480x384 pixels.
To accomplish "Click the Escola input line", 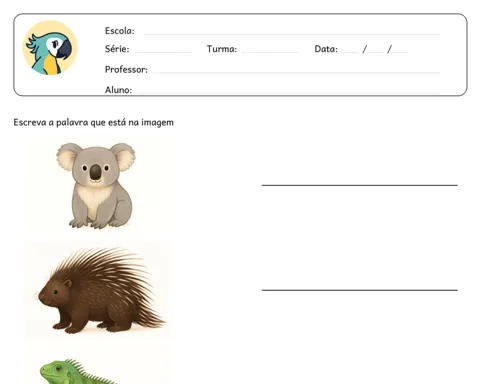I will [x=292, y=34].
